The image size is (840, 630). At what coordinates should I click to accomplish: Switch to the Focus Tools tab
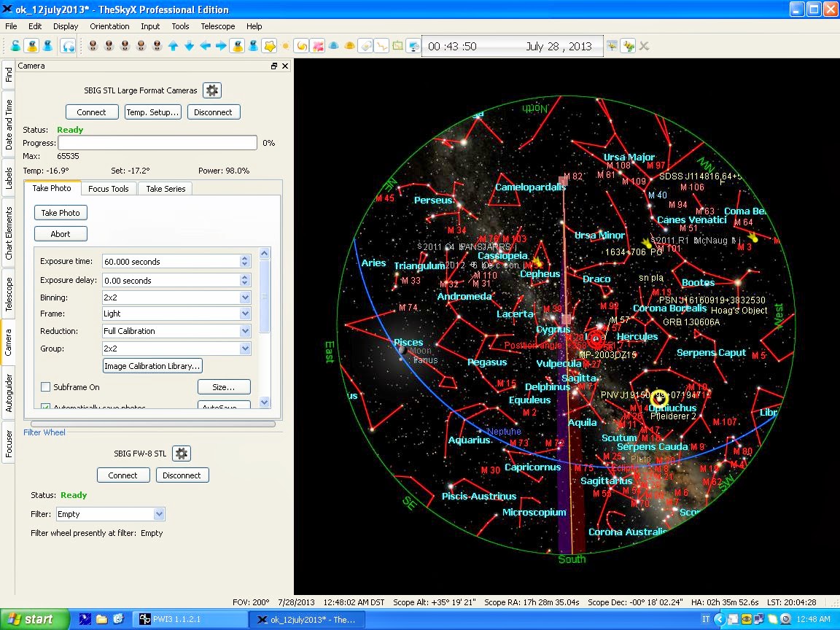pyautogui.click(x=108, y=188)
